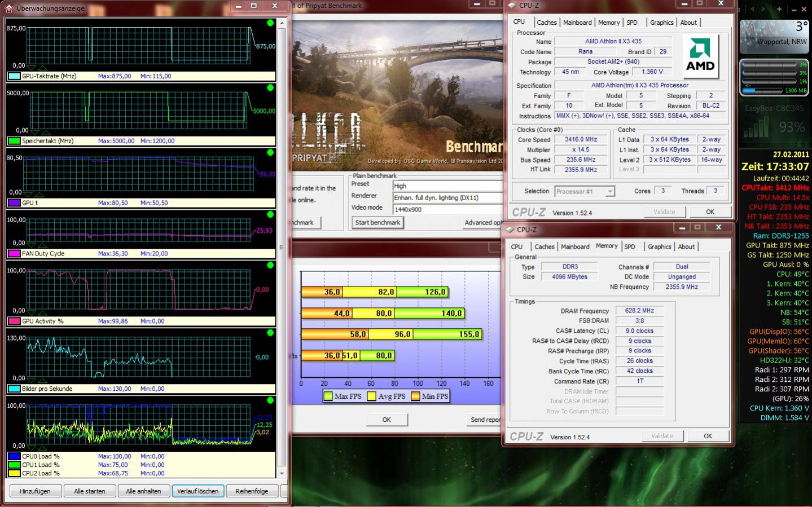Click the Zeit: 17:33:07 clock text
812x507 pixels.
775,167
